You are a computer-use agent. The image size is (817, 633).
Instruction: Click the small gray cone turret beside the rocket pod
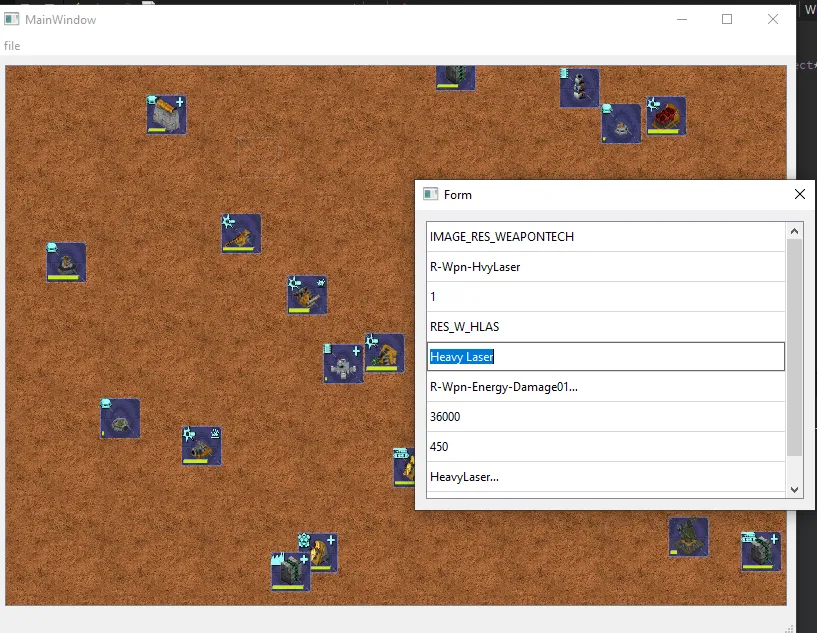pos(621,123)
